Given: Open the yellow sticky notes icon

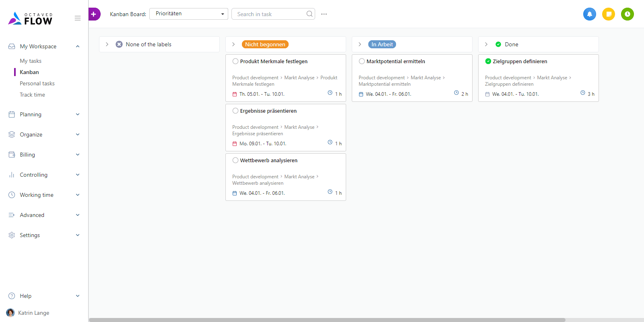Looking at the screenshot, I should (608, 14).
